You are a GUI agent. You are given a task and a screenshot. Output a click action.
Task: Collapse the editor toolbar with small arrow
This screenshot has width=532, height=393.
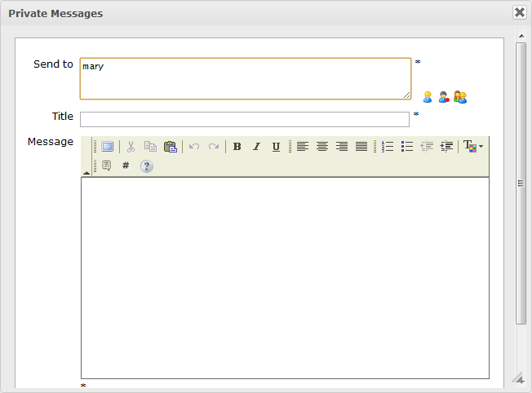[86, 174]
